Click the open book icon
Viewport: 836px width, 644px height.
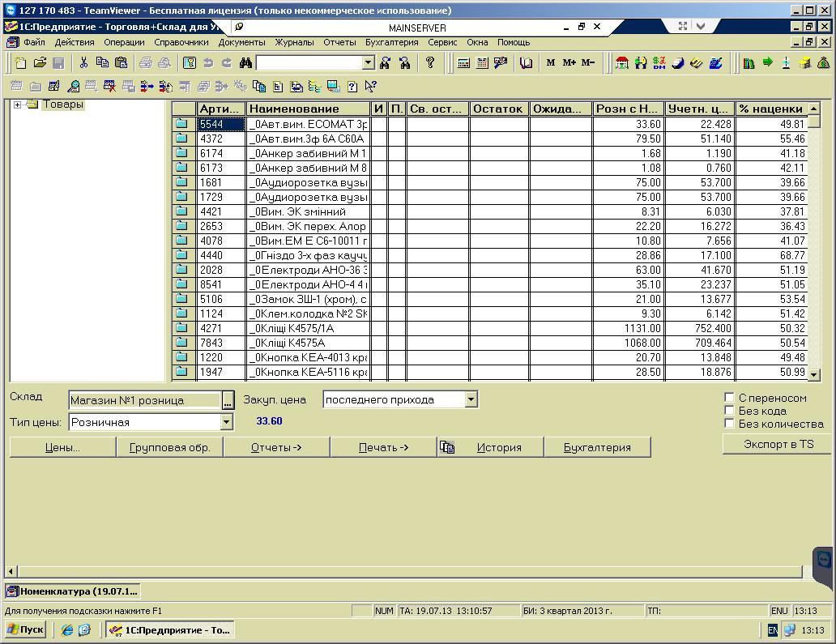(526, 63)
